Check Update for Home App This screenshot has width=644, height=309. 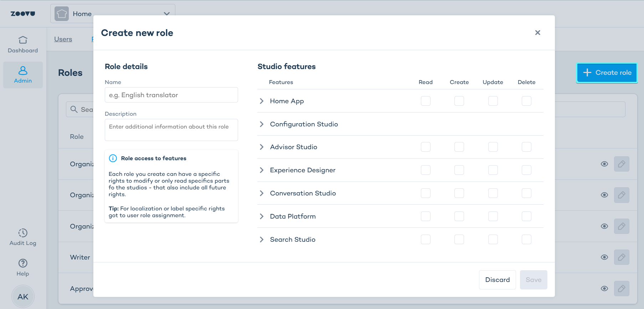click(493, 101)
